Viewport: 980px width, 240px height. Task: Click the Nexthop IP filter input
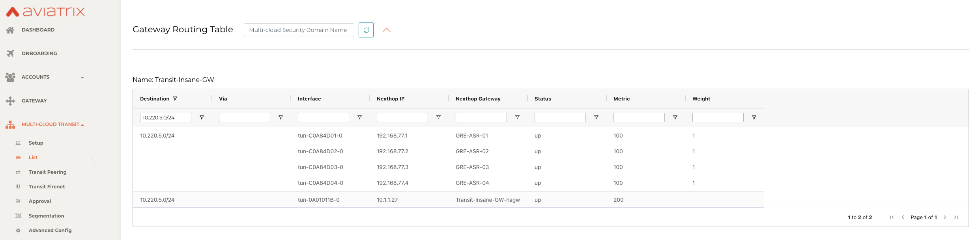pos(402,117)
